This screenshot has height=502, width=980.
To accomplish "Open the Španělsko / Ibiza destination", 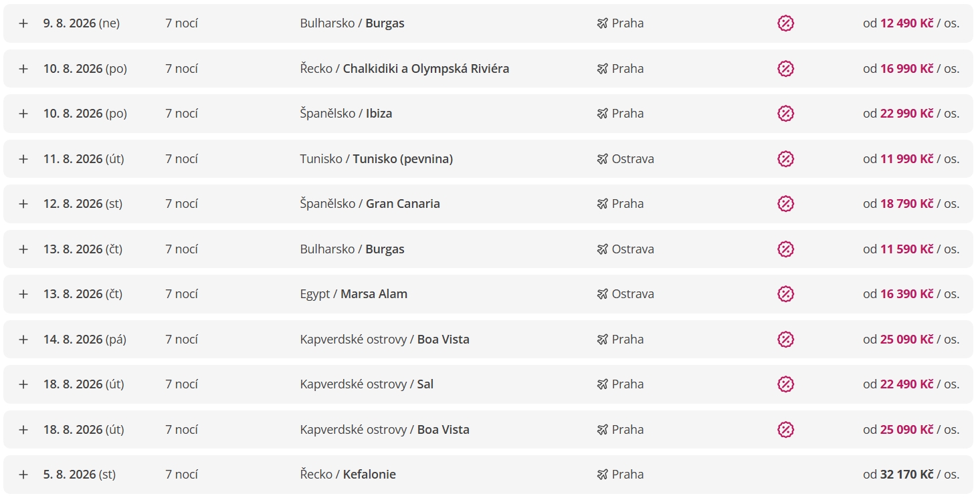I will [x=346, y=114].
